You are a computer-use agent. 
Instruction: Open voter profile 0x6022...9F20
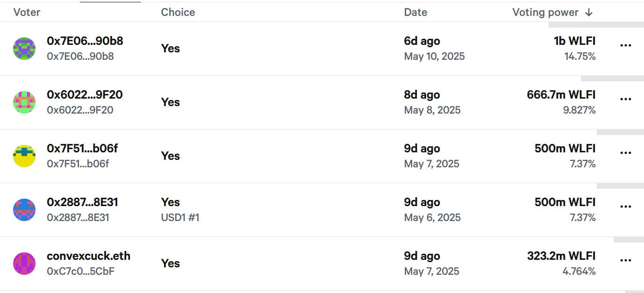click(85, 95)
